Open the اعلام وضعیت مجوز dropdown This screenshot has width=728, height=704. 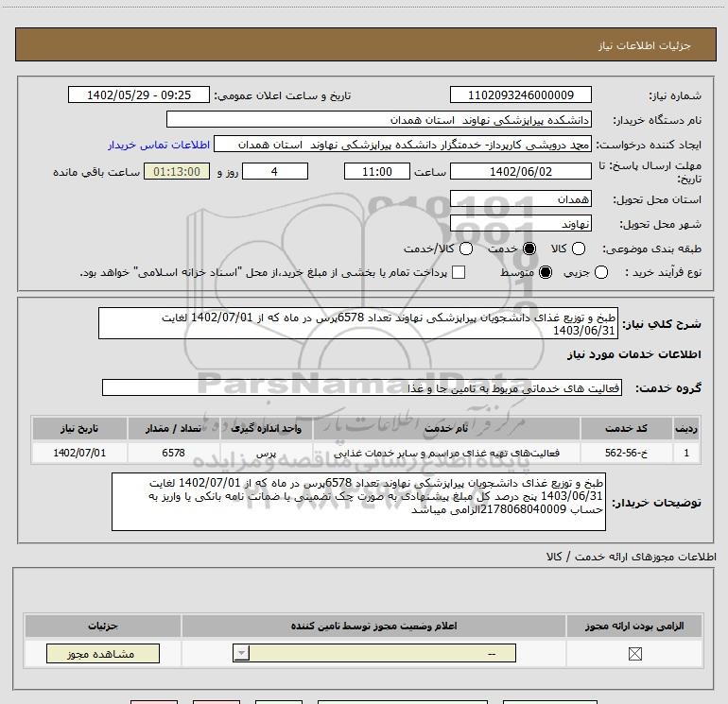click(374, 653)
